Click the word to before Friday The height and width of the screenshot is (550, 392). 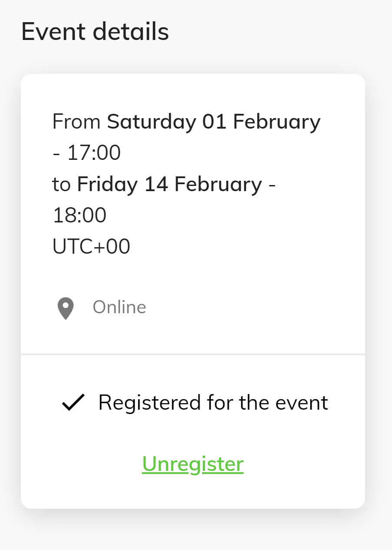pos(61,184)
